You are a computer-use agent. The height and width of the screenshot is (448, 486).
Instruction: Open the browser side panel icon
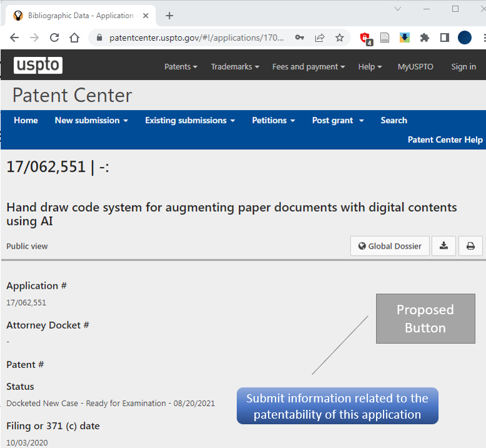[x=444, y=37]
